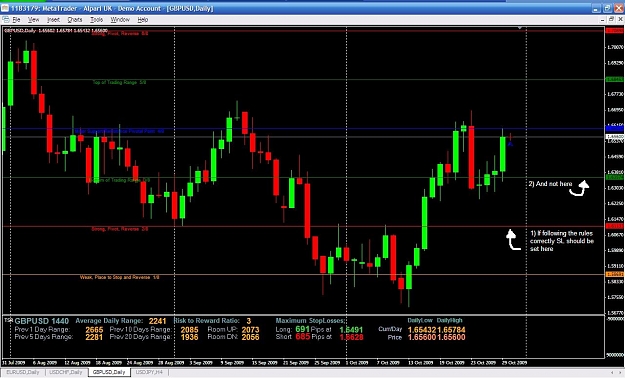This screenshot has height=378, width=625.
Task: Click the 'Bottom of Trading Range 3/8' label
Action: tap(120, 180)
